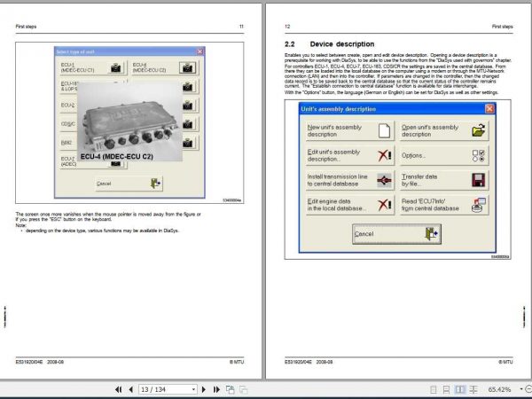
Task: Go to the previous page
Action: 131,389
